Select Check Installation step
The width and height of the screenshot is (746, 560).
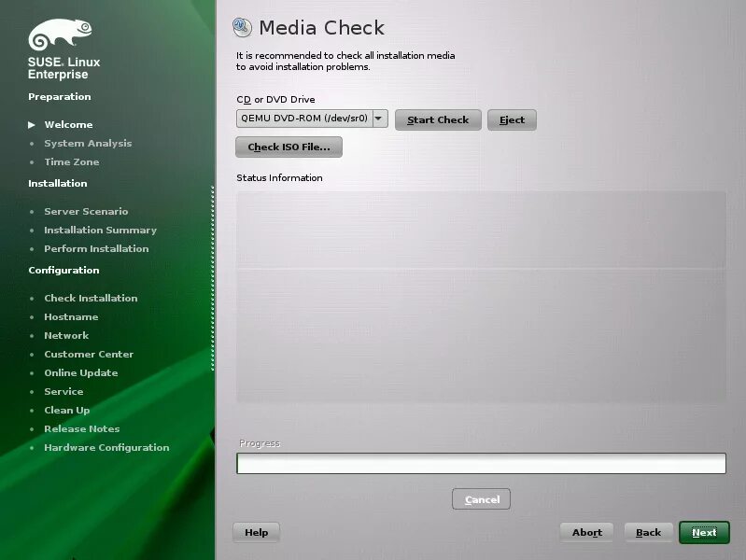(91, 299)
